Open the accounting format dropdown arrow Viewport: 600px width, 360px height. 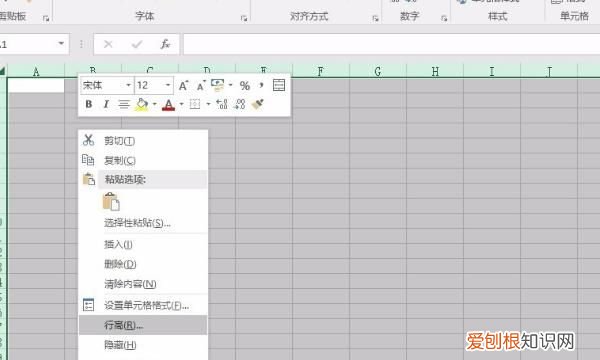[230, 85]
